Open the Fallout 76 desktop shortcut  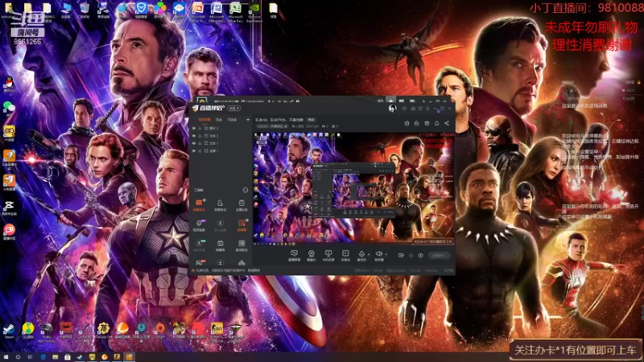[103, 331]
